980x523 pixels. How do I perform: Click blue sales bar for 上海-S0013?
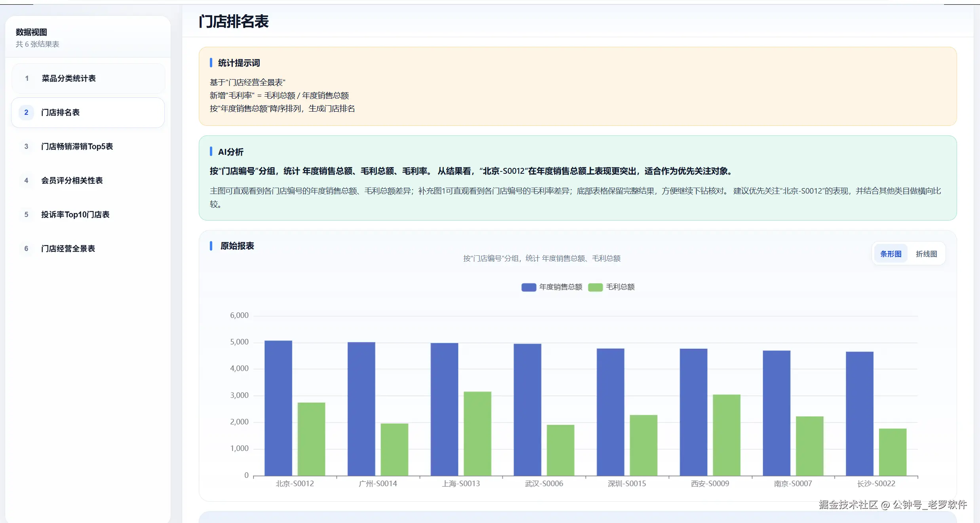445,409
